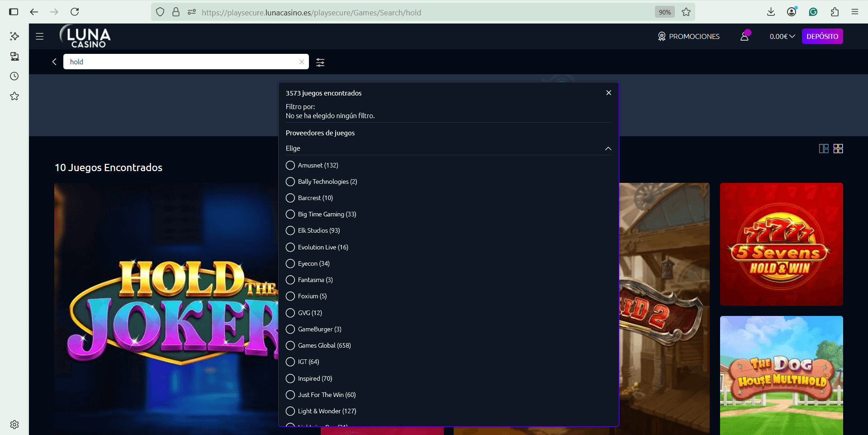
Task: Open sidebar settings gear
Action: point(14,425)
